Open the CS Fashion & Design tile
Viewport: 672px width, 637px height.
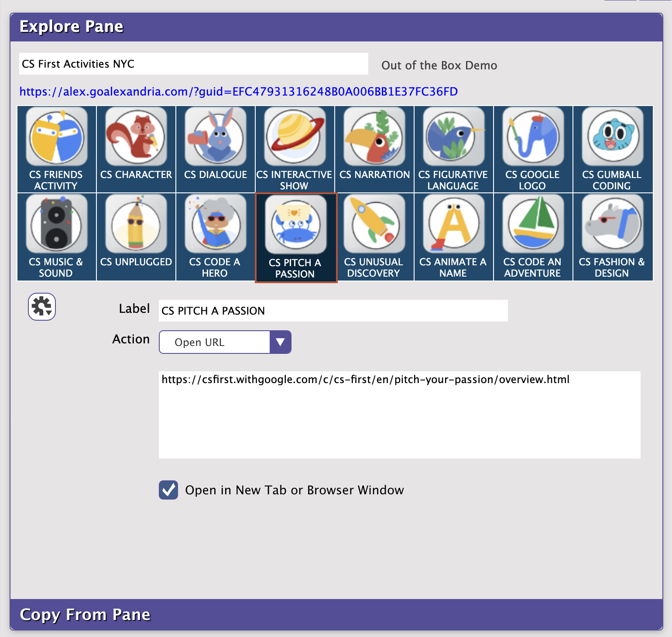coord(613,237)
